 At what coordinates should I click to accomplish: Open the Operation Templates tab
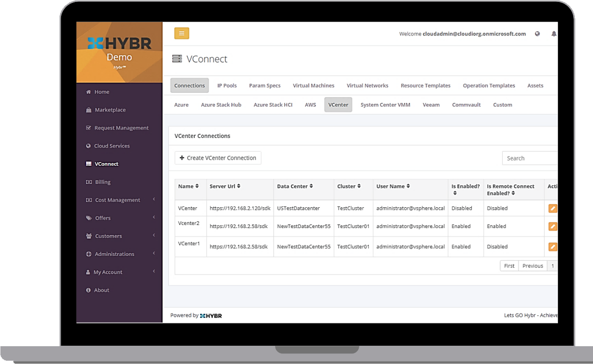pos(489,86)
